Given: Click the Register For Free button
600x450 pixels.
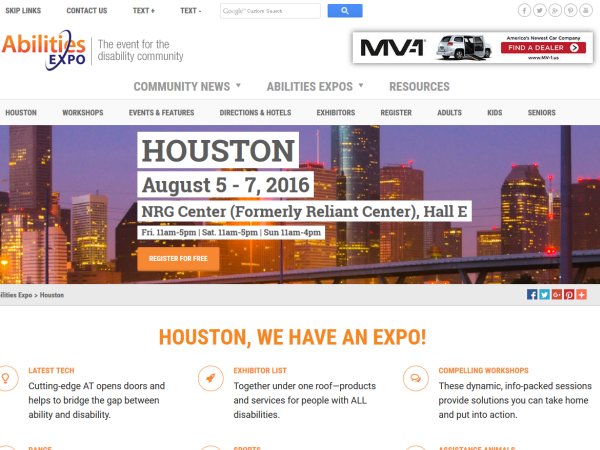Looking at the screenshot, I should pos(178,259).
